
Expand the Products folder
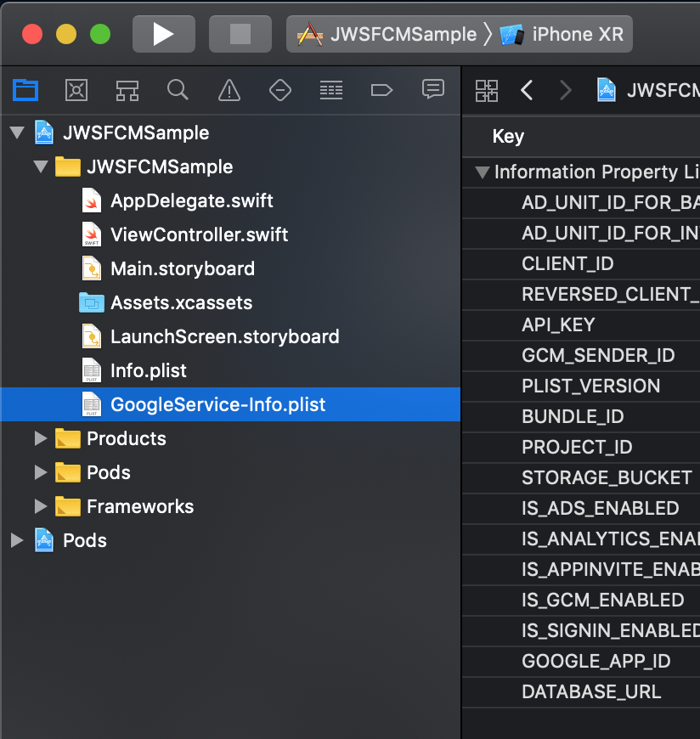pos(41,438)
